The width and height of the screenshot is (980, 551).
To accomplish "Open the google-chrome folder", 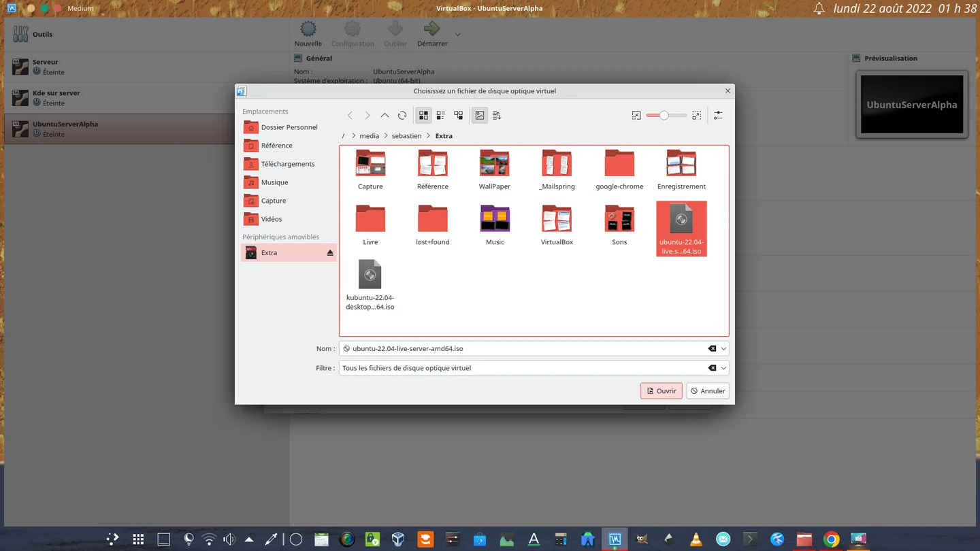I will (x=619, y=169).
